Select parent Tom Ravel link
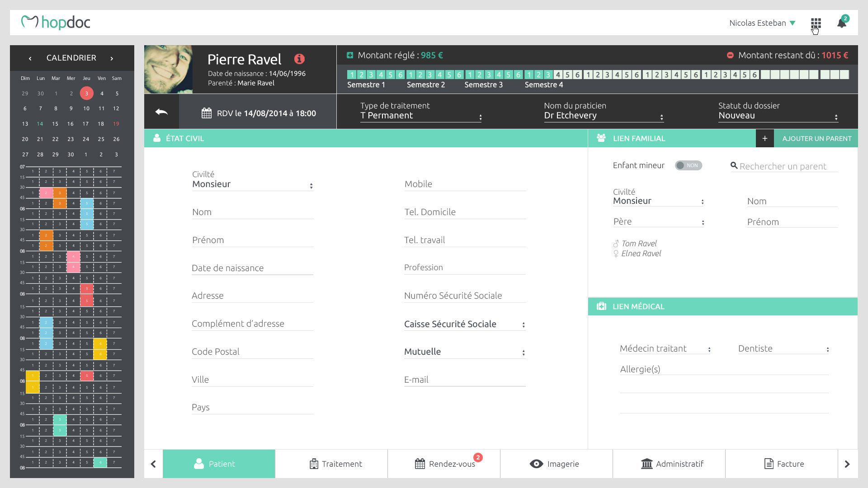The image size is (868, 488). (x=639, y=244)
